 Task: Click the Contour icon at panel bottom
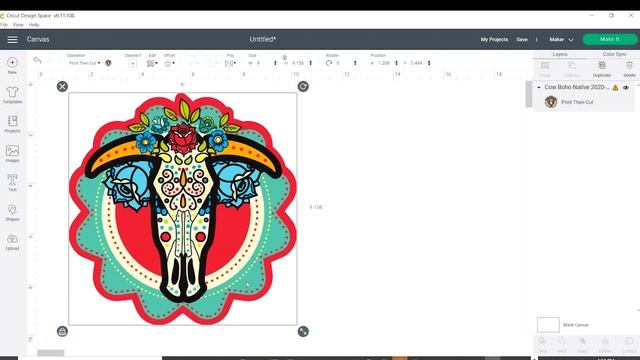[x=629, y=341]
